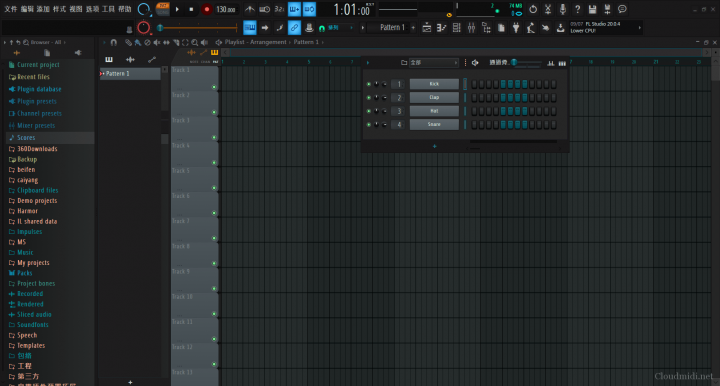Open the Playlist view from the toolbar
This screenshot has width=720, height=386.
point(427,28)
